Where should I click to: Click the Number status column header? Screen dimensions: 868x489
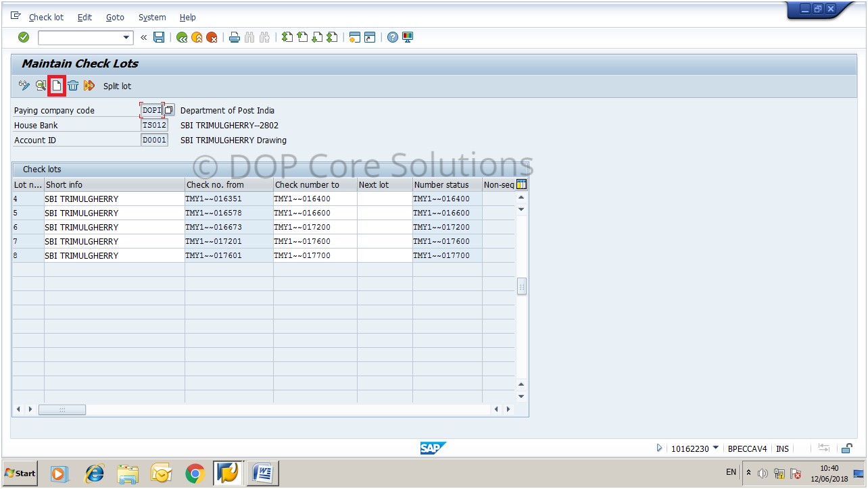447,184
